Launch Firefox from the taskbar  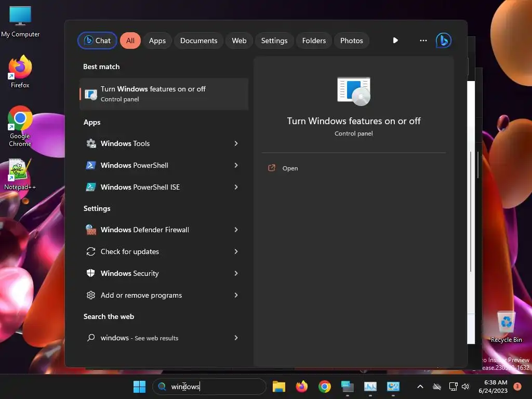point(302,387)
